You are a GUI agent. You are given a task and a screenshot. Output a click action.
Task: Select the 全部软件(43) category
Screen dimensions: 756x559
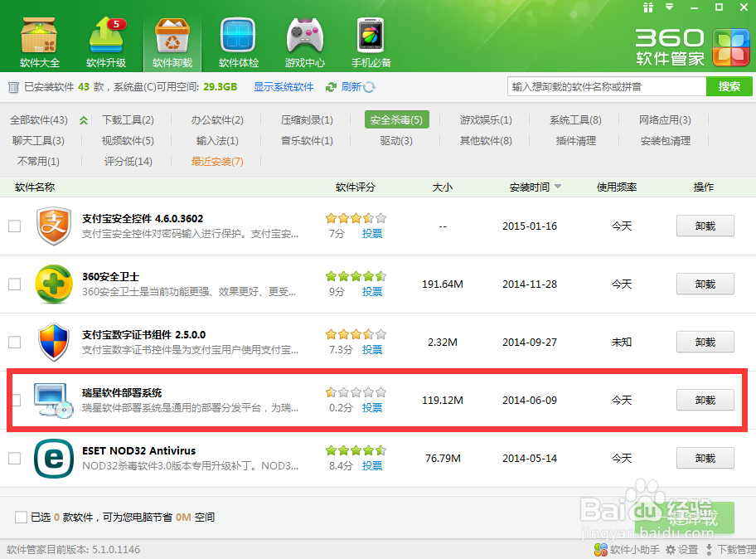[39, 120]
